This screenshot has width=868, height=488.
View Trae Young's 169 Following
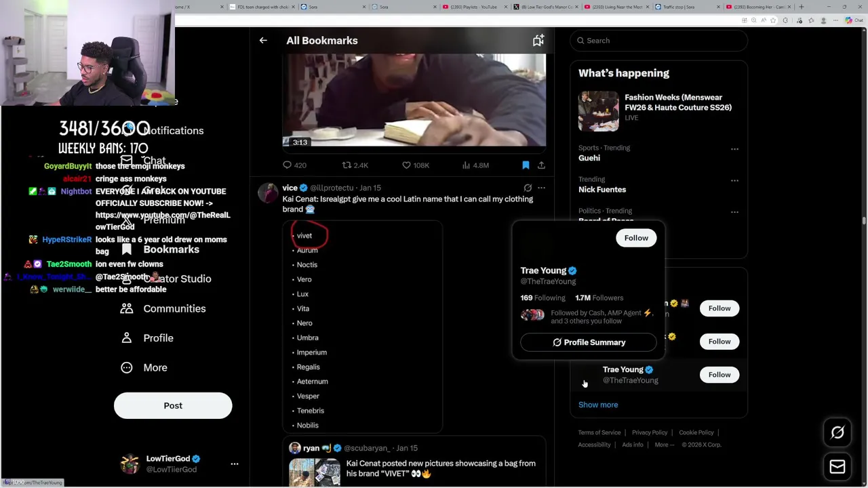click(542, 298)
